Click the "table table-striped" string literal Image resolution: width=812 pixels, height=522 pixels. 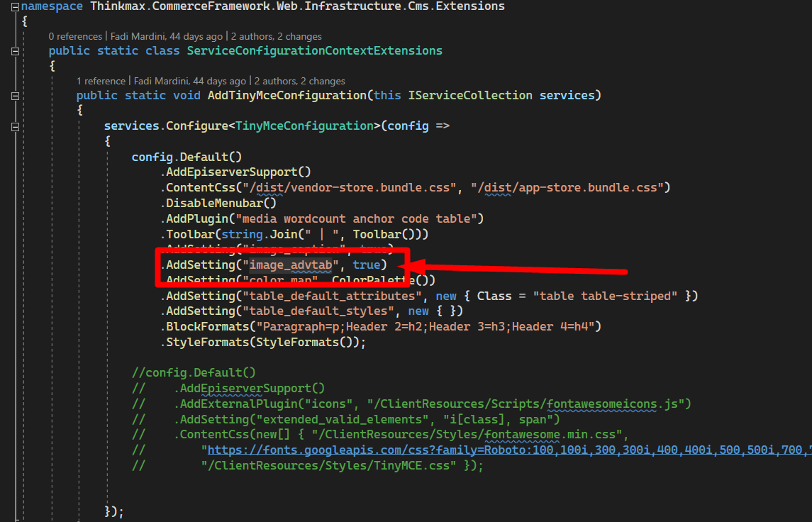[606, 295]
